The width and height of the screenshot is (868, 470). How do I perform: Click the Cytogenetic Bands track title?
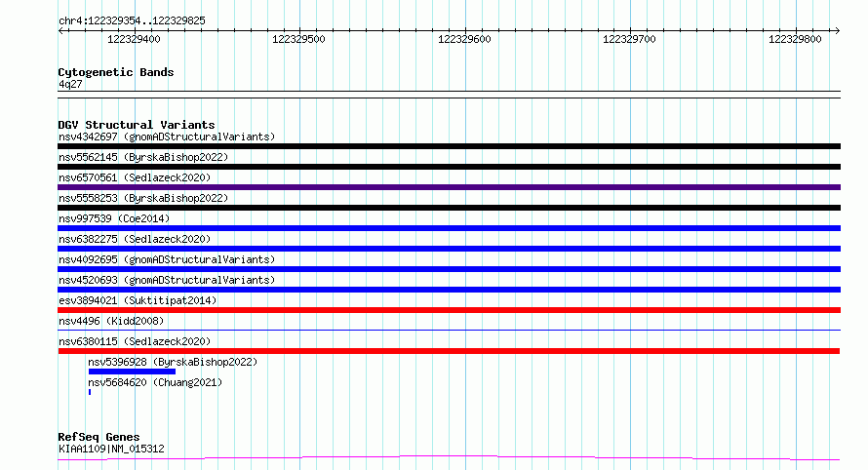coord(116,72)
